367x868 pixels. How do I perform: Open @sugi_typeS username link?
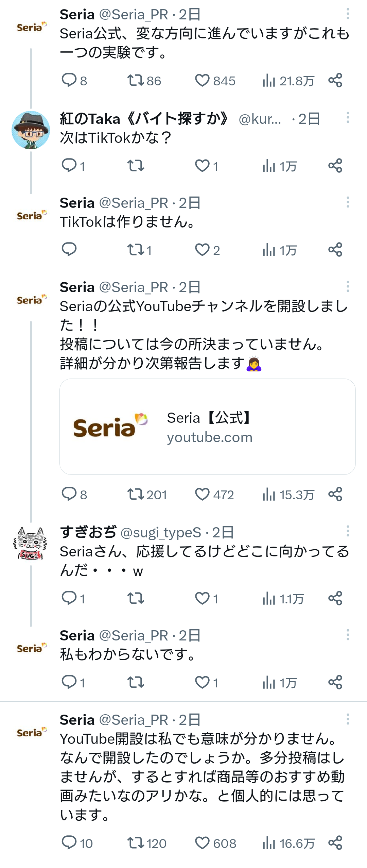[x=161, y=532]
